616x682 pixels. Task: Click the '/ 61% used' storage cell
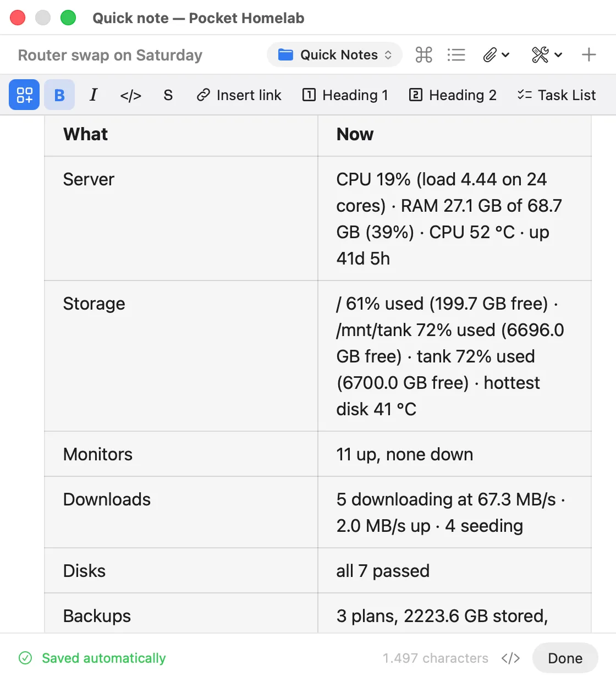(454, 356)
